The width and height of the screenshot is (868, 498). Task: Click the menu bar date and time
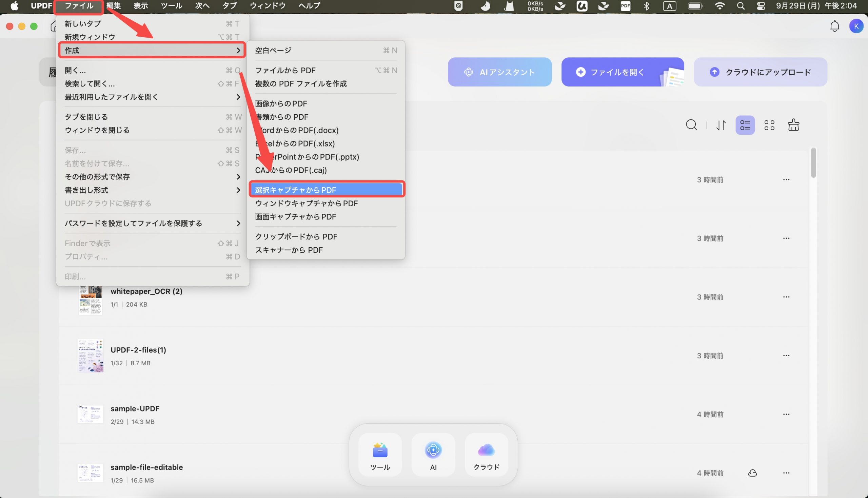[x=816, y=6]
